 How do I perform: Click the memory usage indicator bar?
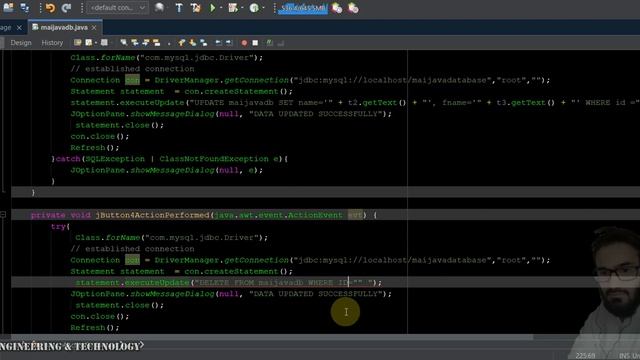[302, 8]
